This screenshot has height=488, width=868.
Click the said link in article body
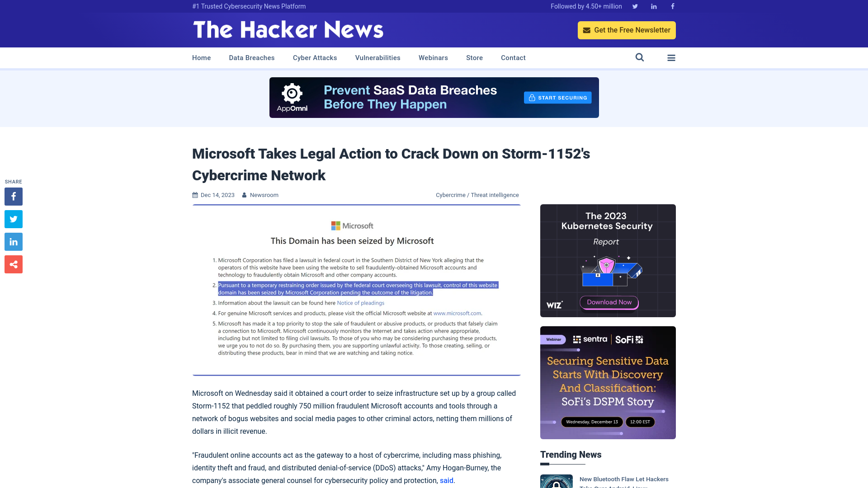point(447,480)
